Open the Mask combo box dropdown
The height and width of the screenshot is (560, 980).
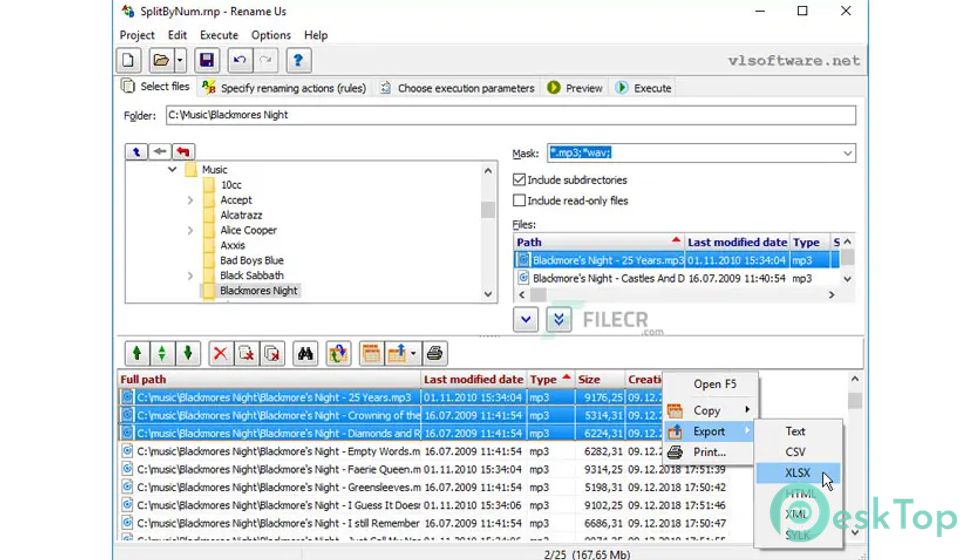(848, 153)
